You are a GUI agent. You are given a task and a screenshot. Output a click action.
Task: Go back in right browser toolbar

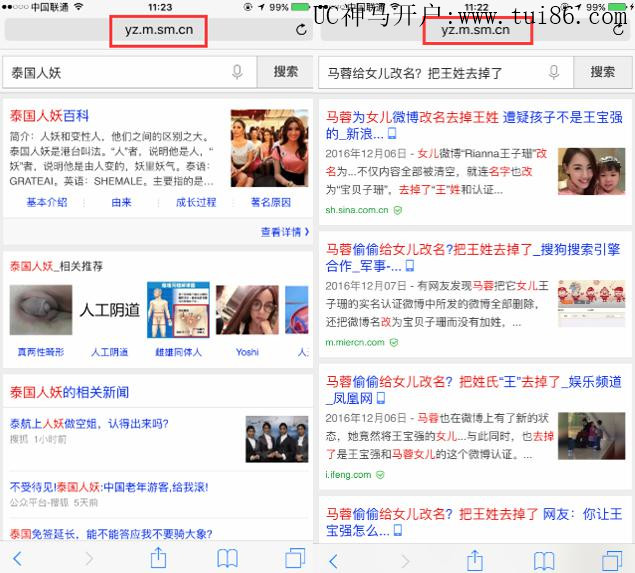coord(333,561)
